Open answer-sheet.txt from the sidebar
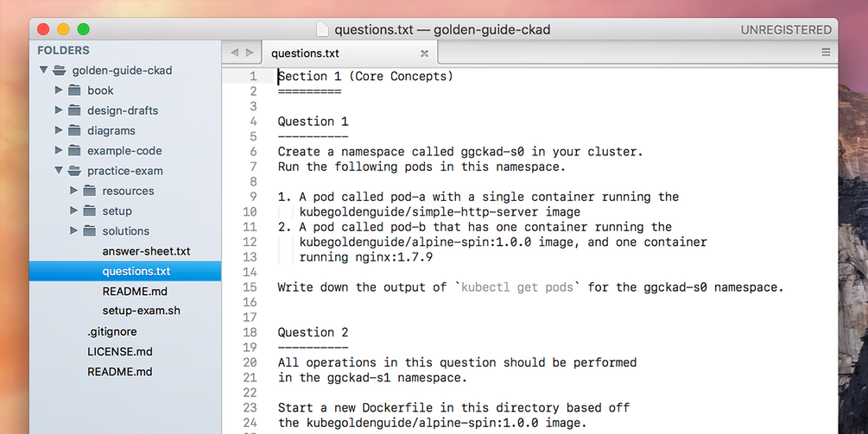Screen dimensions: 868x434 pyautogui.click(x=146, y=251)
